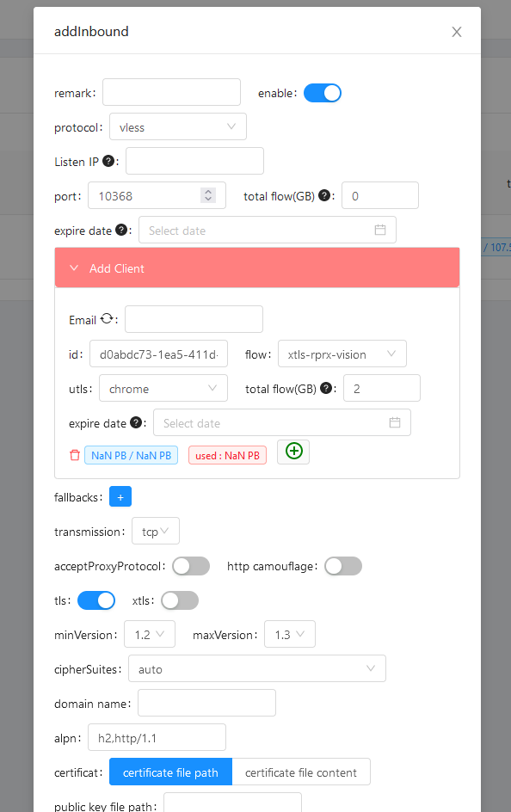
Task: Switch to certificate file content tab
Action: 301,772
